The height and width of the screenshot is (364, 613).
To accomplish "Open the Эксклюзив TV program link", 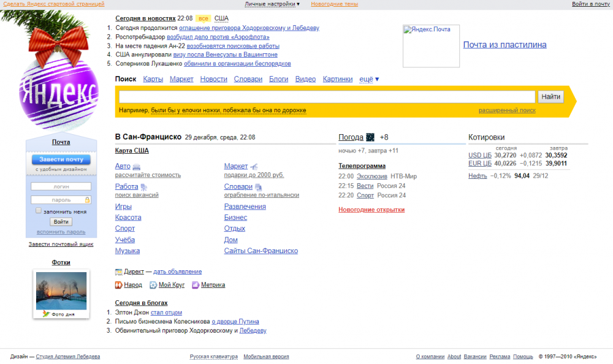I will [372, 176].
